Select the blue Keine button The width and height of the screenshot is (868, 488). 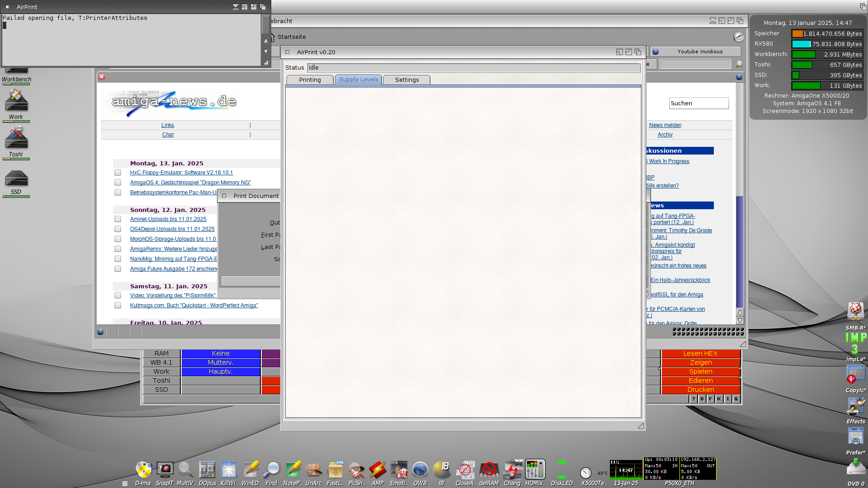tap(221, 353)
